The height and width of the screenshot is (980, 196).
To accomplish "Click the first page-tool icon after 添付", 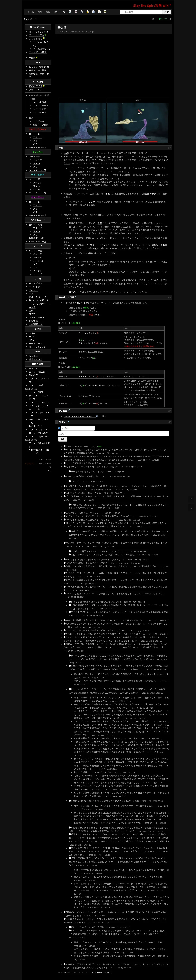I will coord(64,12).
